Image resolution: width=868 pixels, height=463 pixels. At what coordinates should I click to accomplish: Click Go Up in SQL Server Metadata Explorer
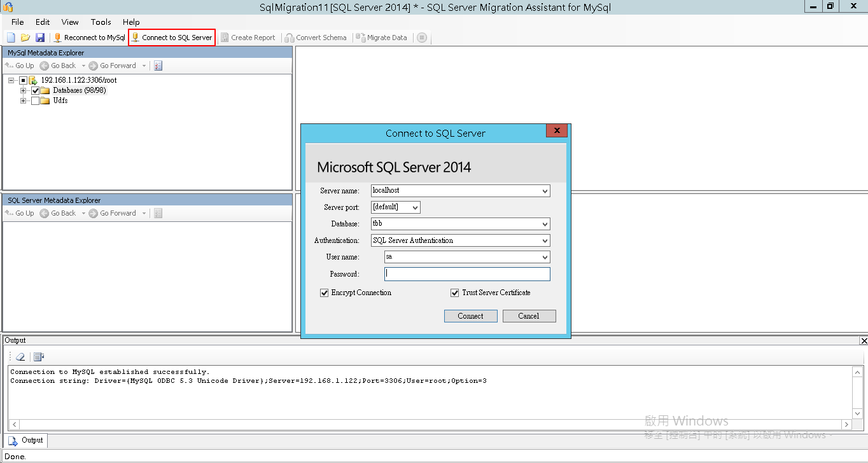tap(20, 213)
